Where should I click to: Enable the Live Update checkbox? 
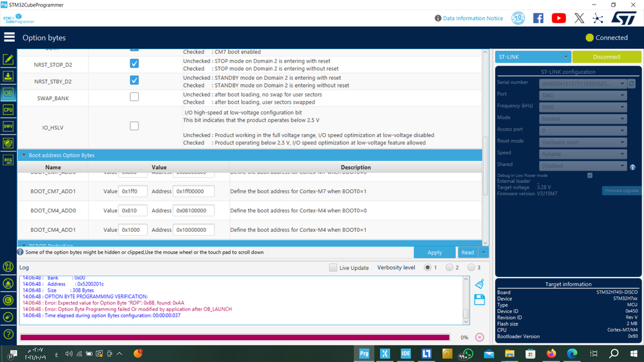pyautogui.click(x=333, y=267)
